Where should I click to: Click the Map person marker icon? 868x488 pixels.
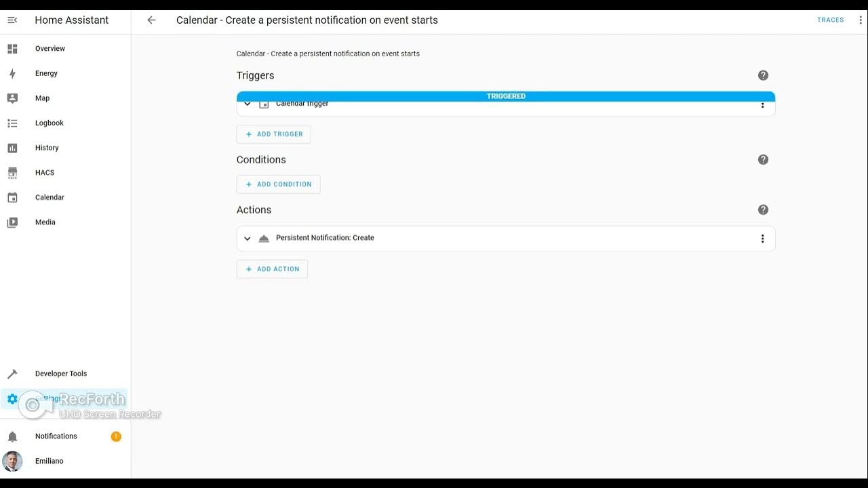(x=12, y=98)
